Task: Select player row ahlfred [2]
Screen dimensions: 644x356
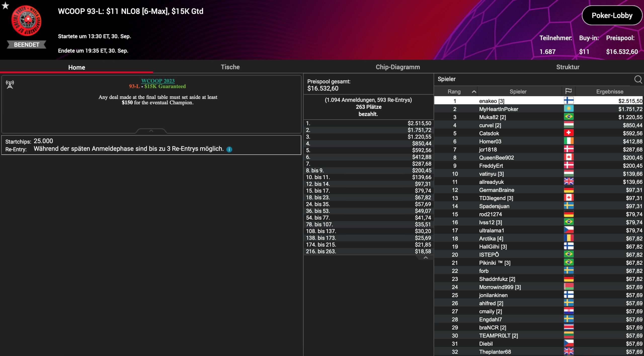Action: pos(538,303)
